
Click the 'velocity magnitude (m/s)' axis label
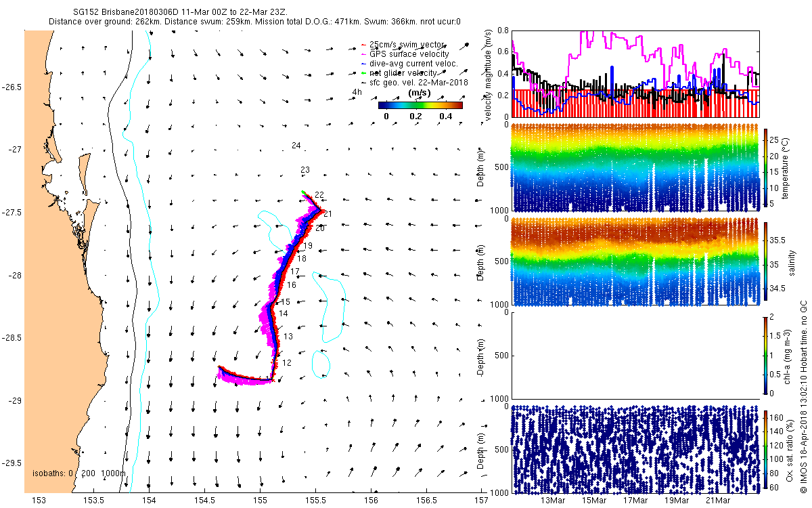coord(488,75)
